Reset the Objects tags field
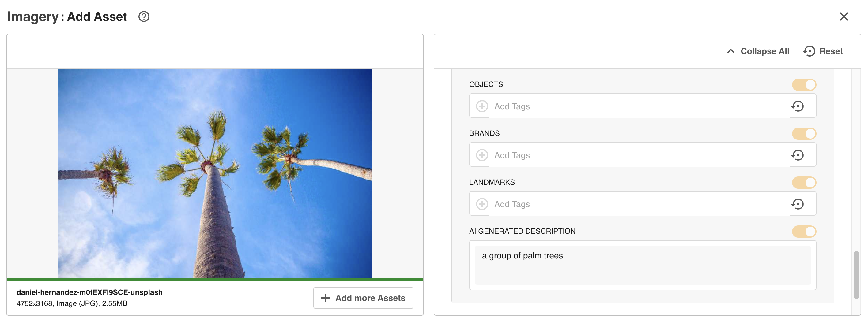The height and width of the screenshot is (323, 868). (x=798, y=106)
